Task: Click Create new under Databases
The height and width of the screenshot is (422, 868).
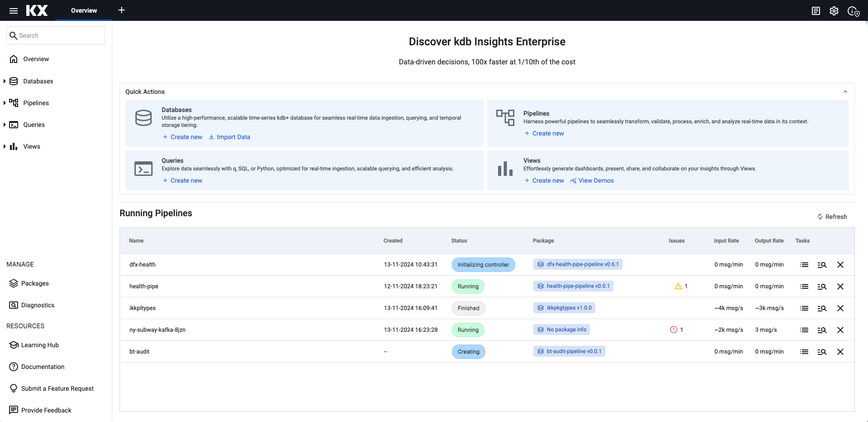Action: [182, 137]
